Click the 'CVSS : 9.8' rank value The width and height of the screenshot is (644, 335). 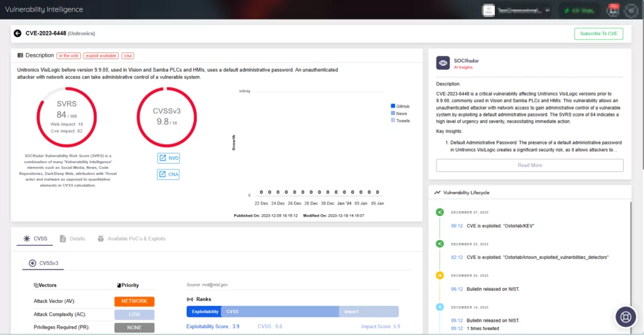pos(270,326)
